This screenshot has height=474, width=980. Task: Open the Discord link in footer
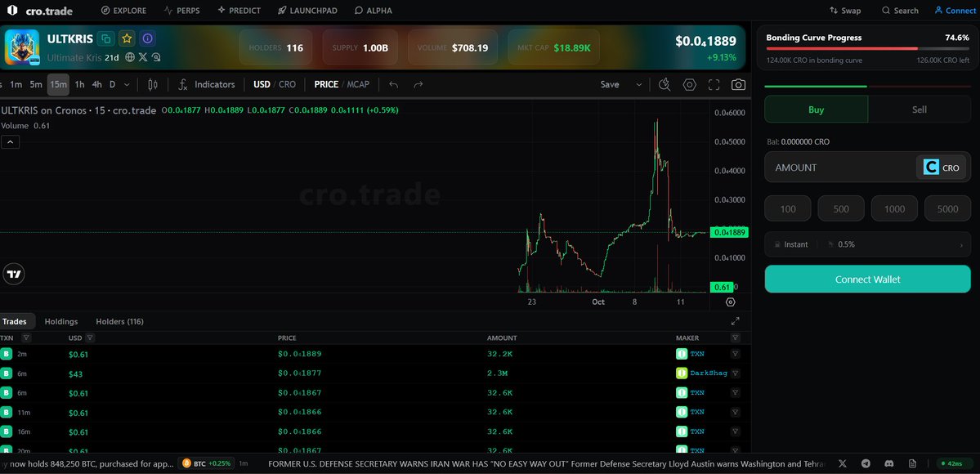888,463
